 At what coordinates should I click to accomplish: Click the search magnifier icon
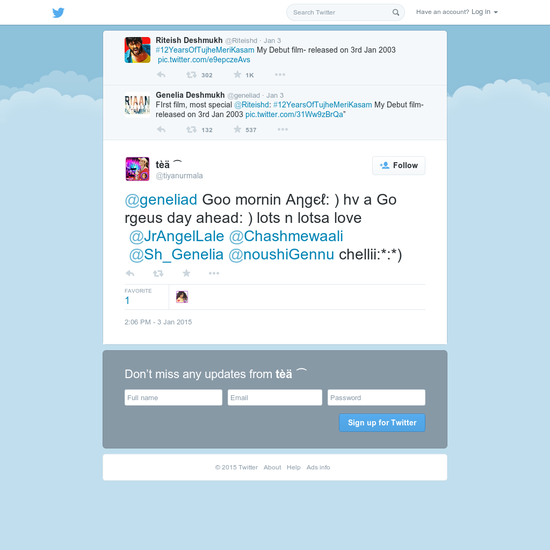tap(395, 12)
